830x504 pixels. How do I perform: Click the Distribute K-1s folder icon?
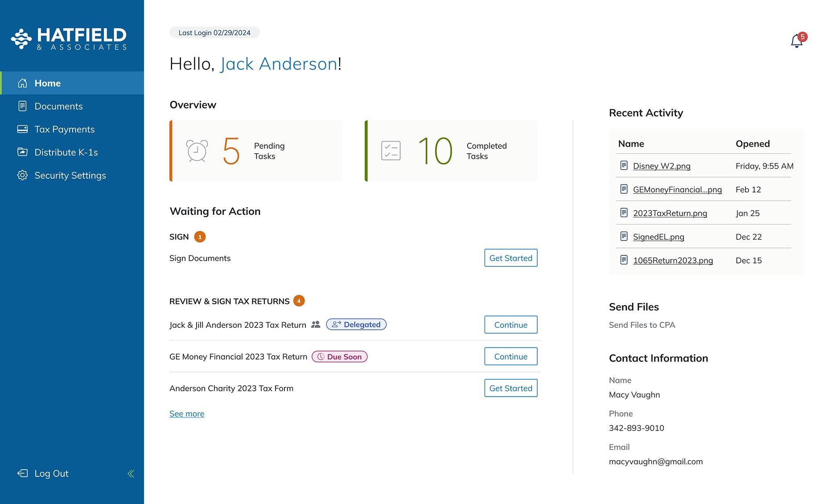23,152
